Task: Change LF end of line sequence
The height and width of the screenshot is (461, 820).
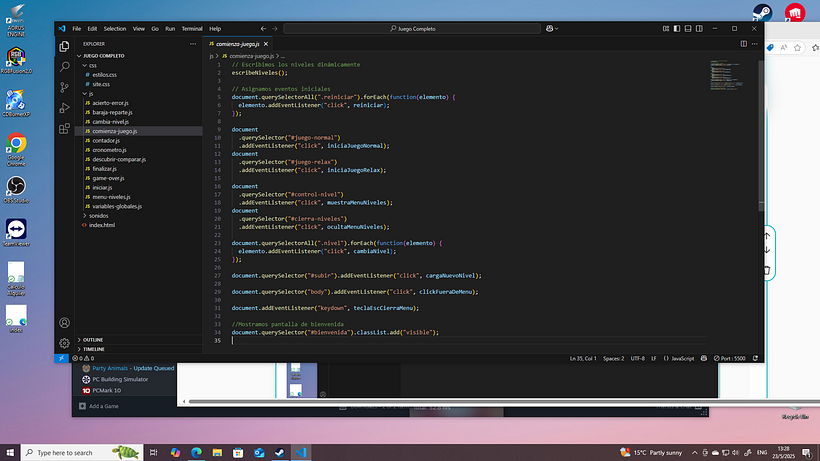Action: coord(654,359)
